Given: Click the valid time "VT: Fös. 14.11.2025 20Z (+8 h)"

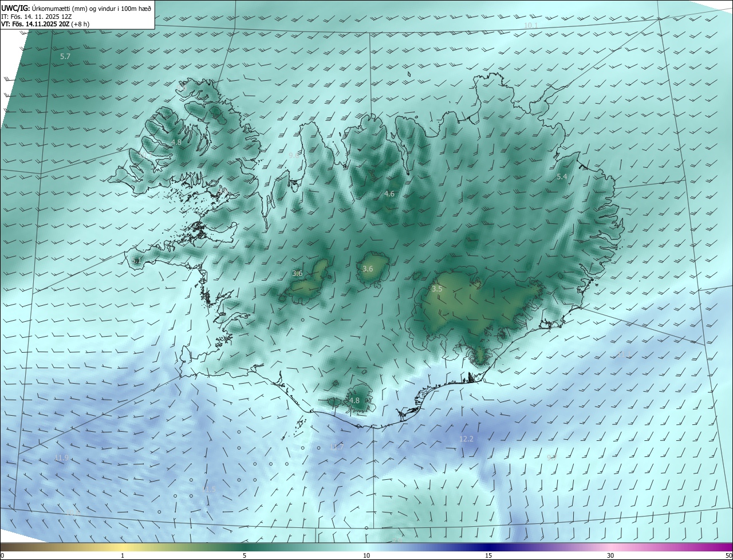Looking at the screenshot, I should coord(45,24).
